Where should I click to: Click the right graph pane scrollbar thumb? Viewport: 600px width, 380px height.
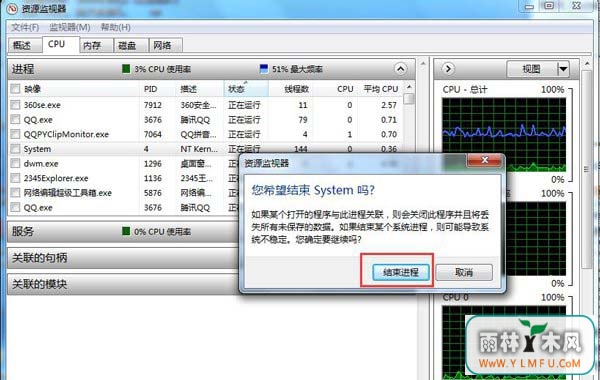pos(586,169)
